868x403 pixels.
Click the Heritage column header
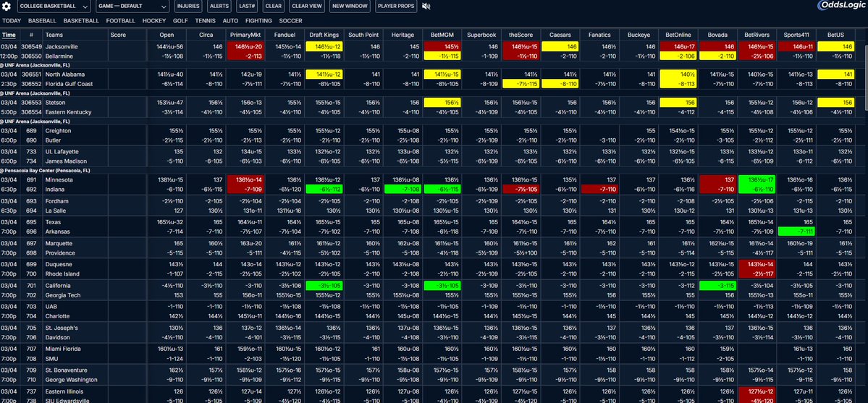[x=403, y=35]
